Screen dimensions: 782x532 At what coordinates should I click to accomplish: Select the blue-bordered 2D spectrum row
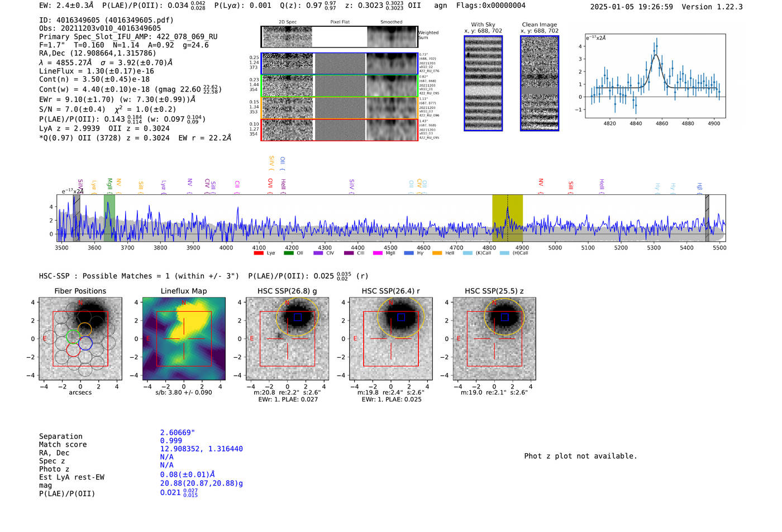[x=339, y=64]
